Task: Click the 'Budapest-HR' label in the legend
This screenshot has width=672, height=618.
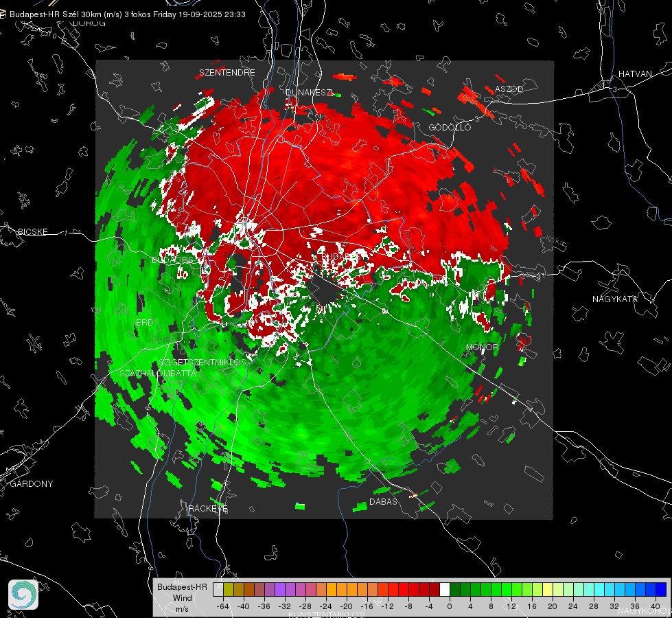Action: pos(182,586)
